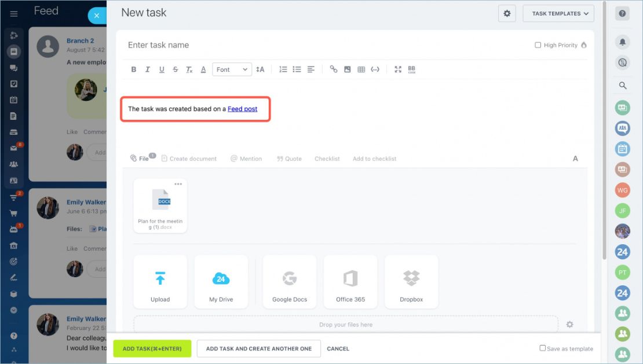Choose the Mention option

click(x=246, y=159)
